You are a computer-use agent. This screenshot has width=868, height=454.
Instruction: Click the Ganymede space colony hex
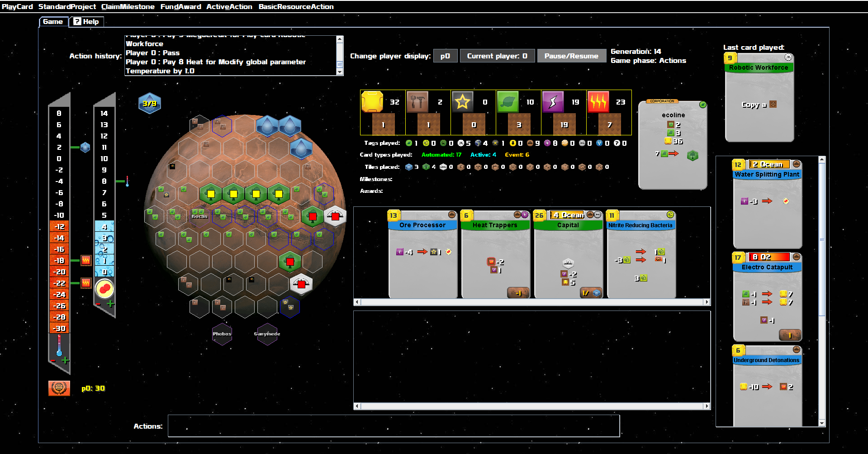point(267,334)
